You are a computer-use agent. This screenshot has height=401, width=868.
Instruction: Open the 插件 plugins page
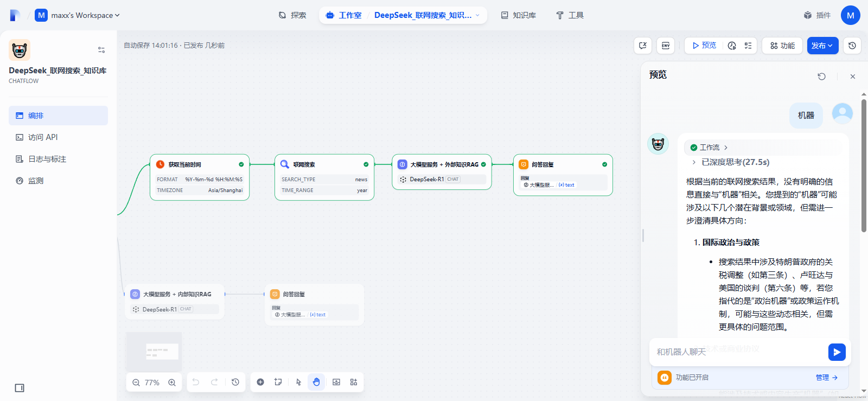817,15
